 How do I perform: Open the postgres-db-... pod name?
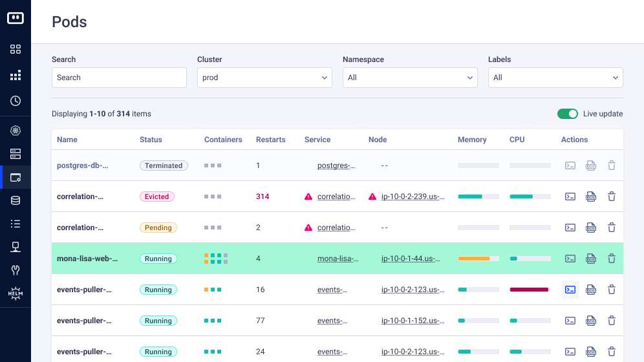[x=82, y=165]
